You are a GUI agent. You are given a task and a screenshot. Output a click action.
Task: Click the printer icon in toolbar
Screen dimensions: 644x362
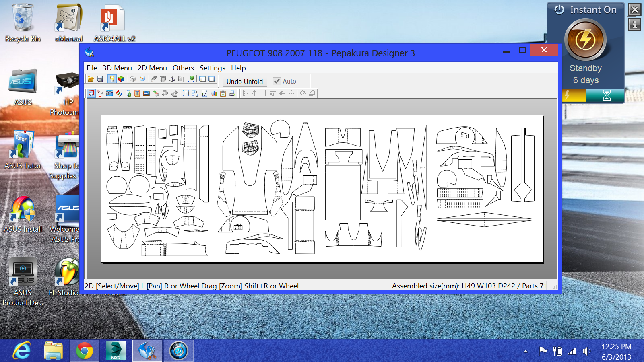coord(232,94)
